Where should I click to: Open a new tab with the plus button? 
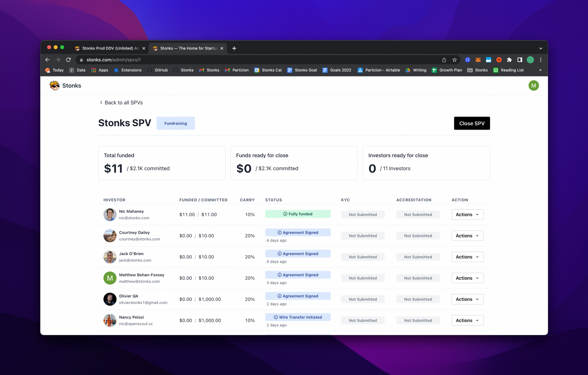click(234, 48)
